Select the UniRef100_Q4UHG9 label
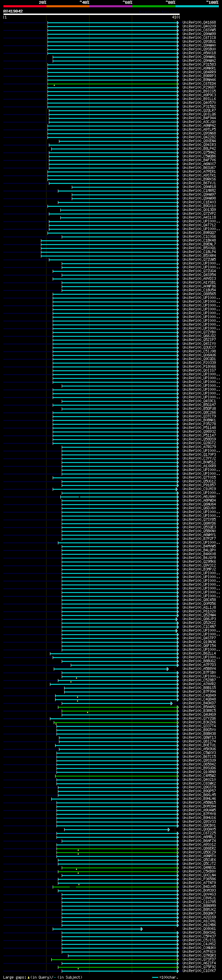222x980 pixels. click(x=199, y=715)
